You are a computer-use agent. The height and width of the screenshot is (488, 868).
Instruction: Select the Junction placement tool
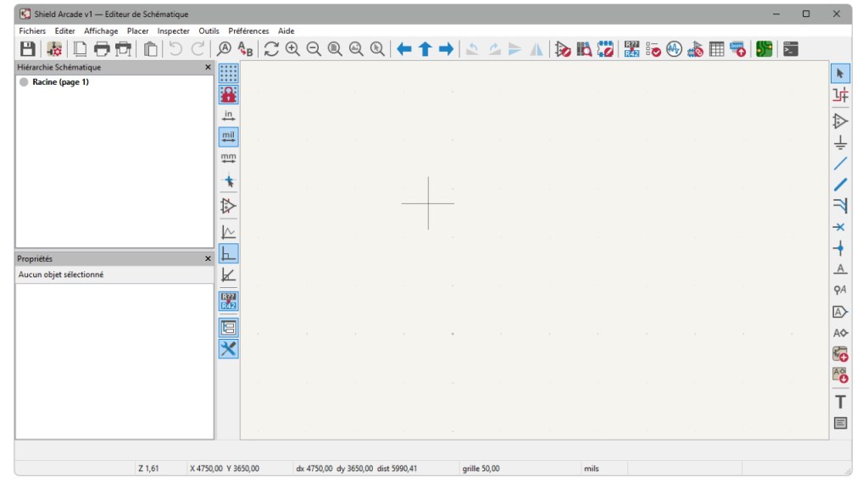(840, 248)
